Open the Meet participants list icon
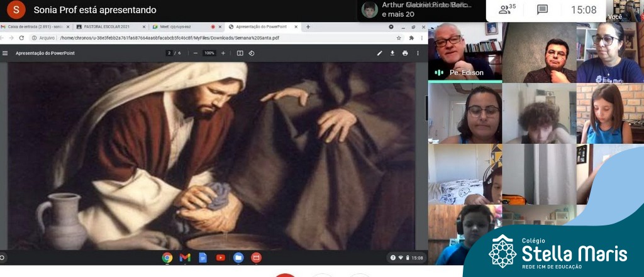This screenshot has height=277, width=644. tap(507, 9)
